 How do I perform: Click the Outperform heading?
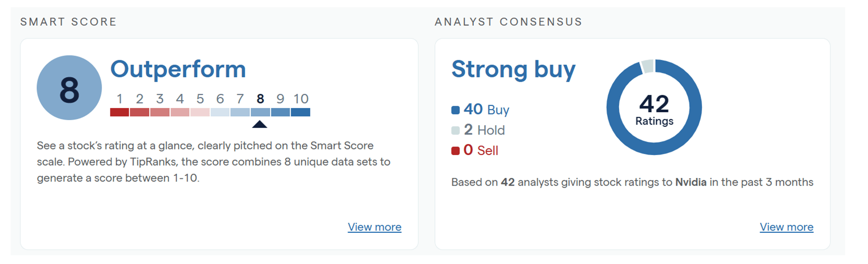(x=178, y=69)
